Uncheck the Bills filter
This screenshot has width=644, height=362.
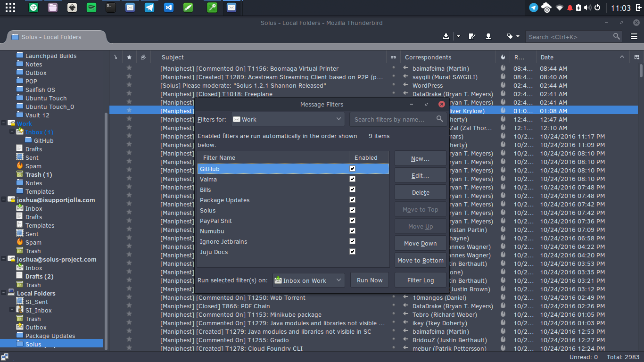(x=352, y=189)
